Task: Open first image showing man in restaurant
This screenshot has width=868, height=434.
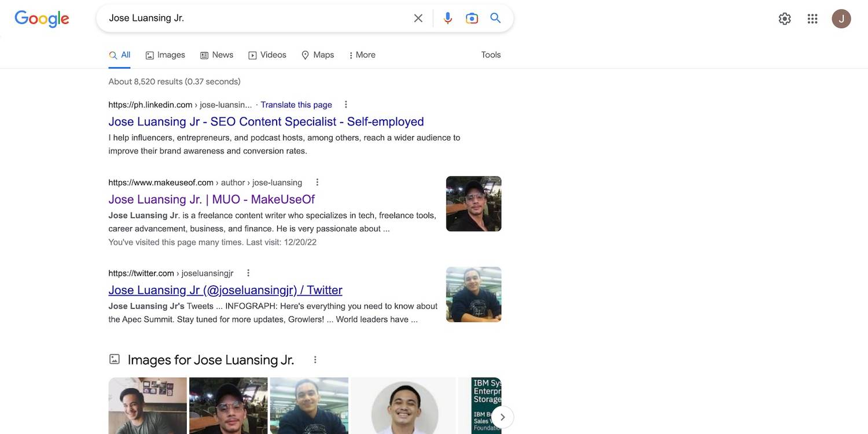Action: click(x=148, y=406)
